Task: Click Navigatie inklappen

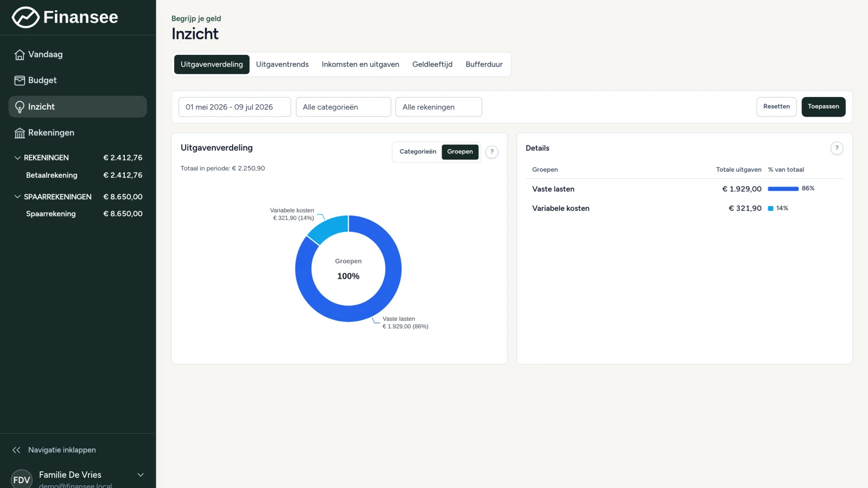Action: (62, 450)
